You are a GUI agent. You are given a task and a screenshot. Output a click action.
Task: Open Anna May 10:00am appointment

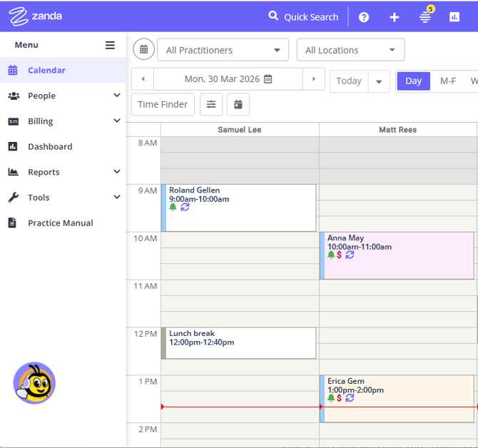[397, 255]
